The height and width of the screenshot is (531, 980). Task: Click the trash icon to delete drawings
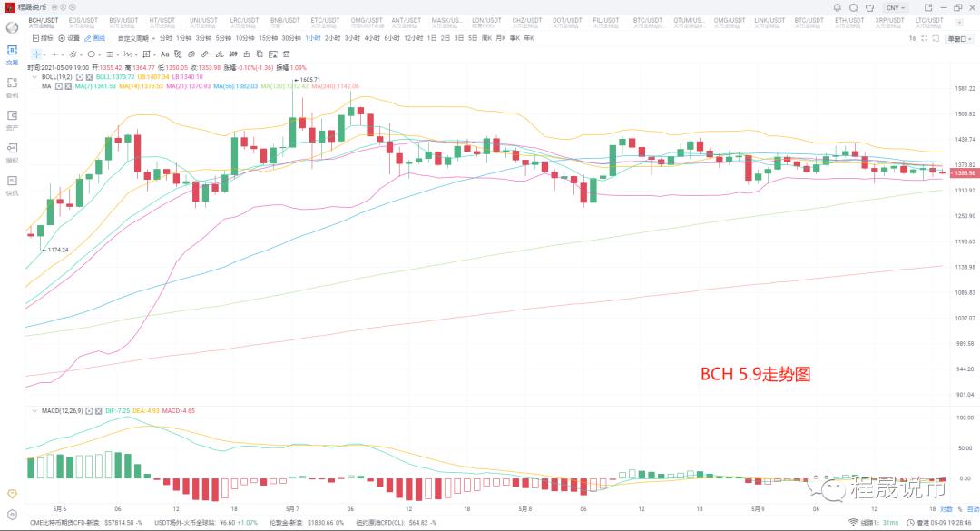click(x=287, y=54)
